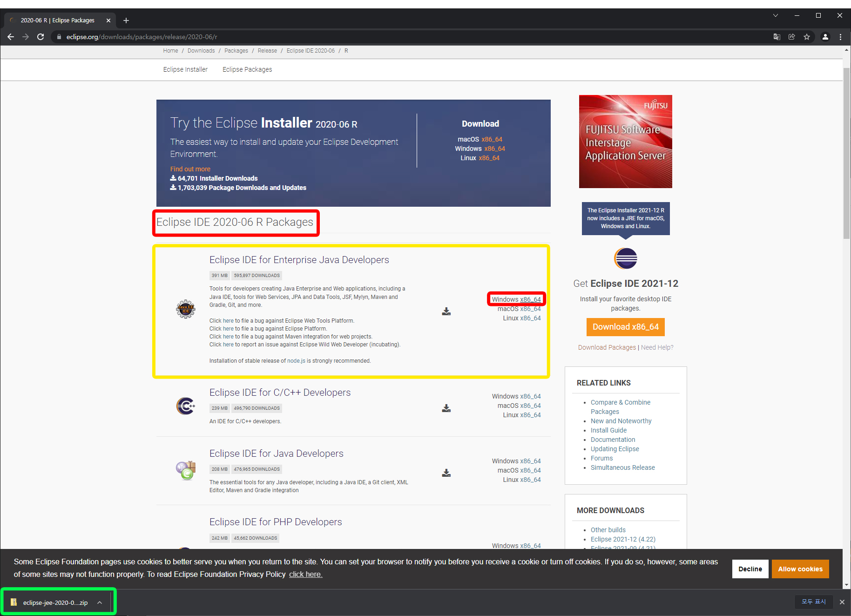Click the Java Developers package icon

click(185, 470)
